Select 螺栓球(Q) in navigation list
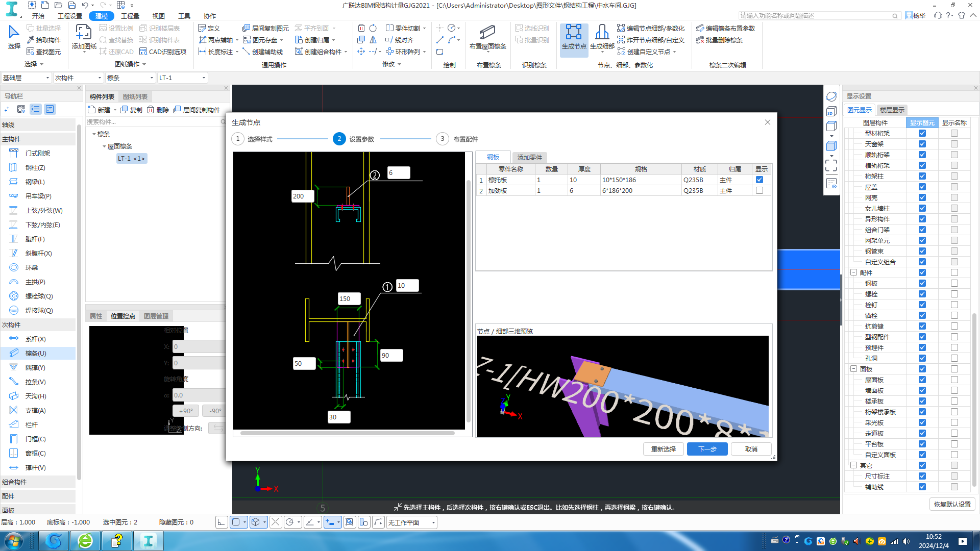Viewport: 980px width, 551px height. [38, 296]
